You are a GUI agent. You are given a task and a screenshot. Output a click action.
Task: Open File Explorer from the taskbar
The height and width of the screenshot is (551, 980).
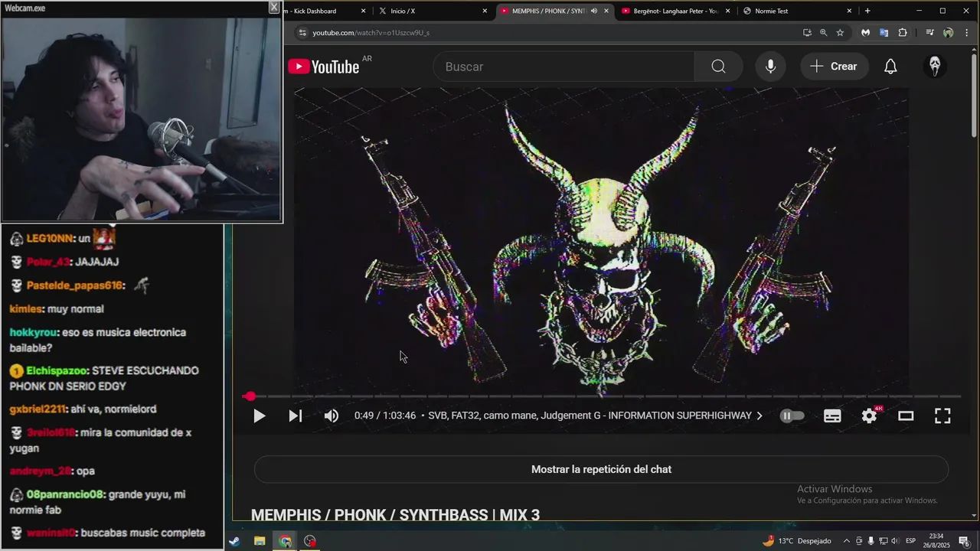(x=260, y=541)
